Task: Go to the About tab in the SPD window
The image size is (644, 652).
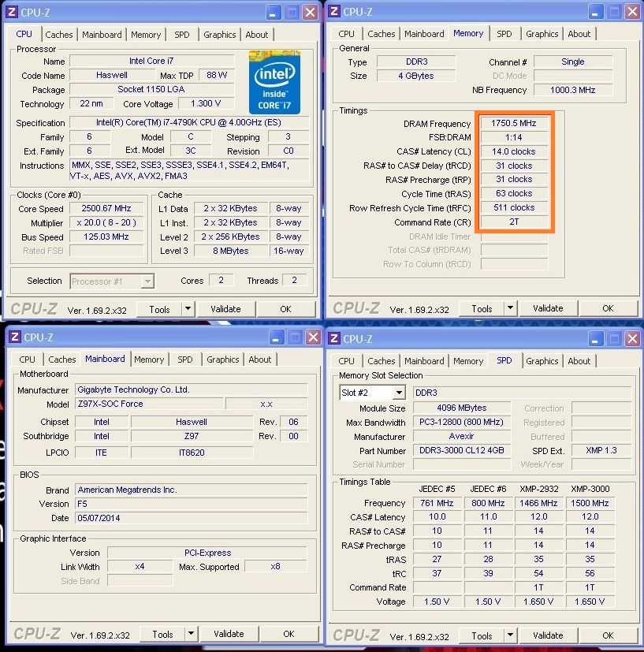Action: 579,361
